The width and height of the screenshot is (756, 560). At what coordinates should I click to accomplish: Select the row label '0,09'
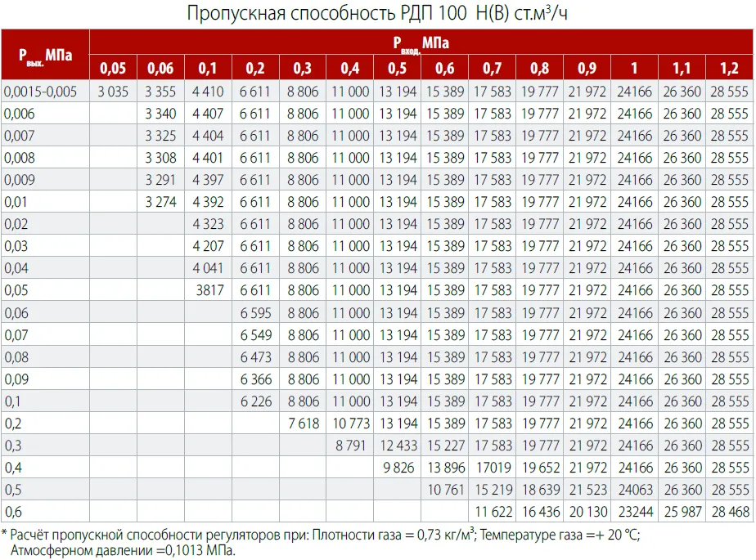coord(16,379)
